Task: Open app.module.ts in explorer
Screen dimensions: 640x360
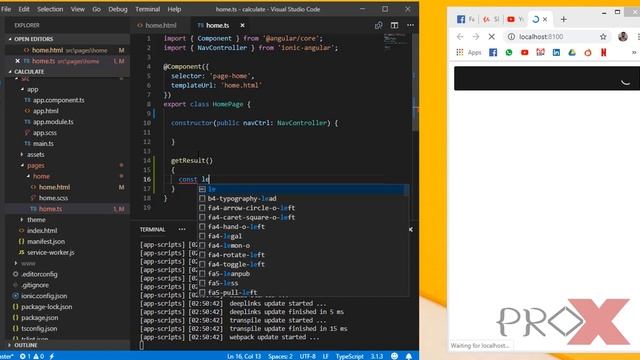Action: pos(53,122)
